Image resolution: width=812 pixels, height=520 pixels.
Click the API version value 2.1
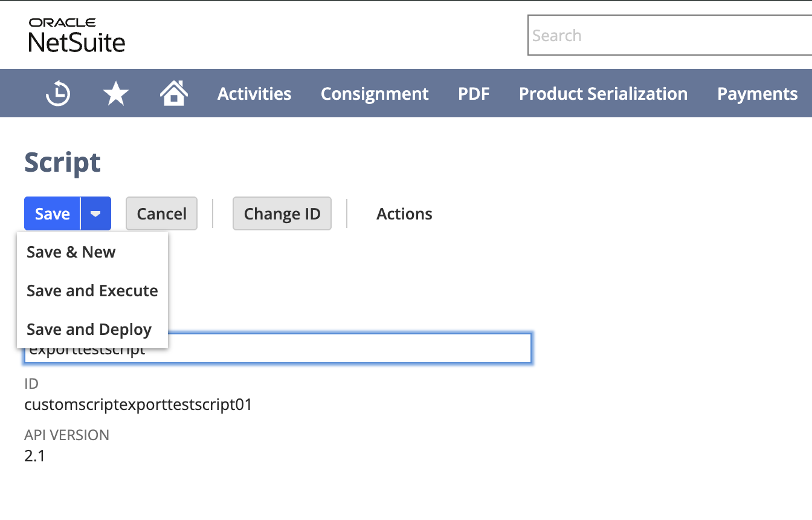(x=34, y=456)
